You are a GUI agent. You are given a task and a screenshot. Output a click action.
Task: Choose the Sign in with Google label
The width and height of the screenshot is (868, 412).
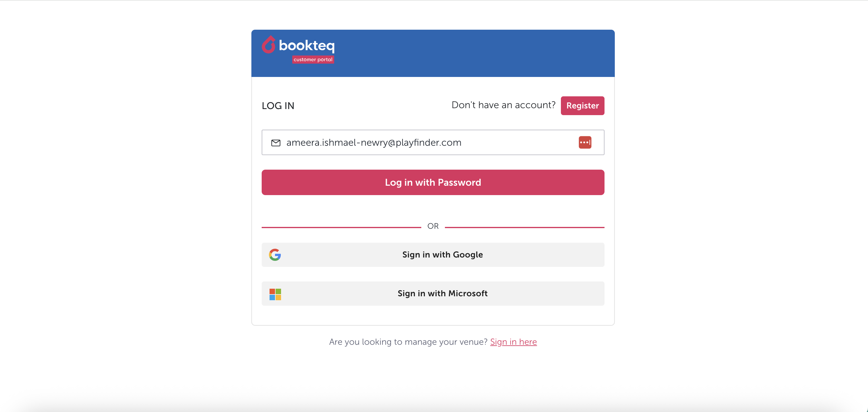(x=442, y=255)
